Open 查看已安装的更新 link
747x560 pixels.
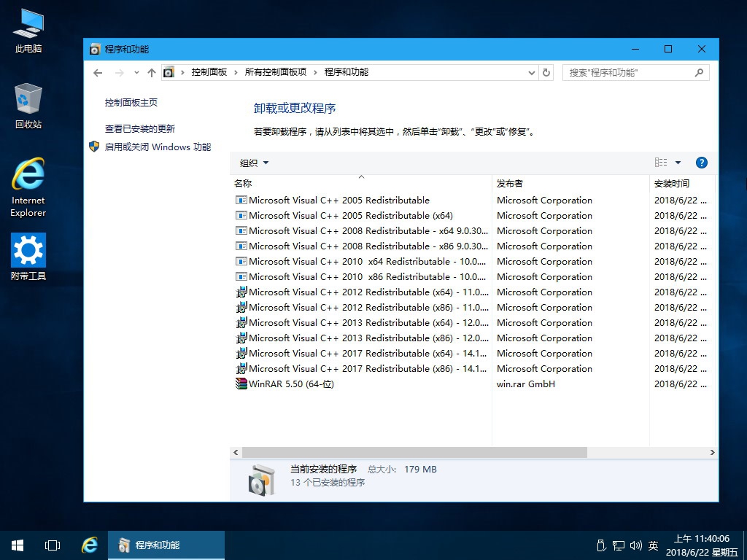click(x=140, y=128)
